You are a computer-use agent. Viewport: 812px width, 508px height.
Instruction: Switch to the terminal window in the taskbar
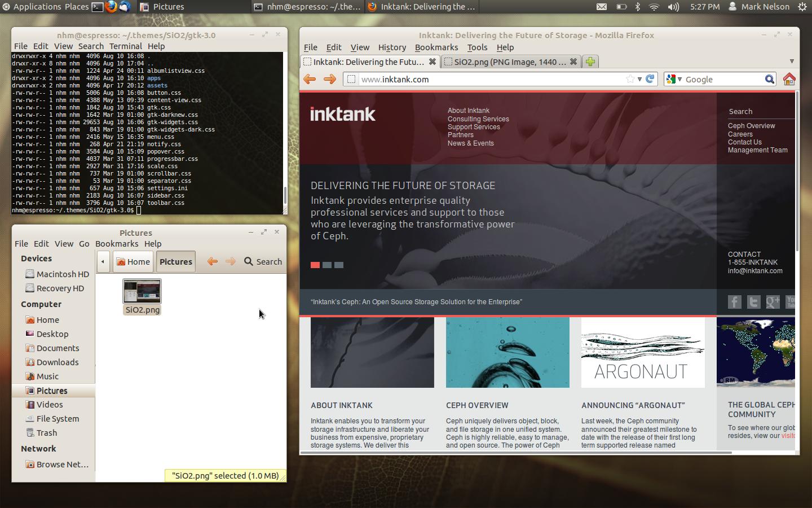pyautogui.click(x=307, y=7)
